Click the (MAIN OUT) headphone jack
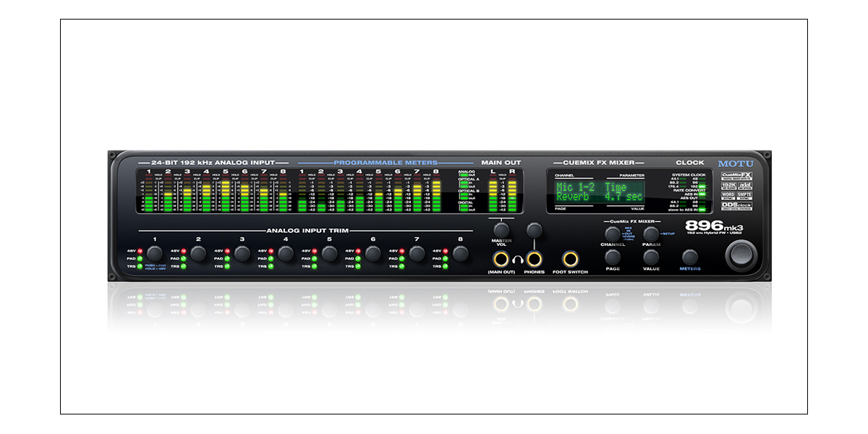 coord(501,259)
